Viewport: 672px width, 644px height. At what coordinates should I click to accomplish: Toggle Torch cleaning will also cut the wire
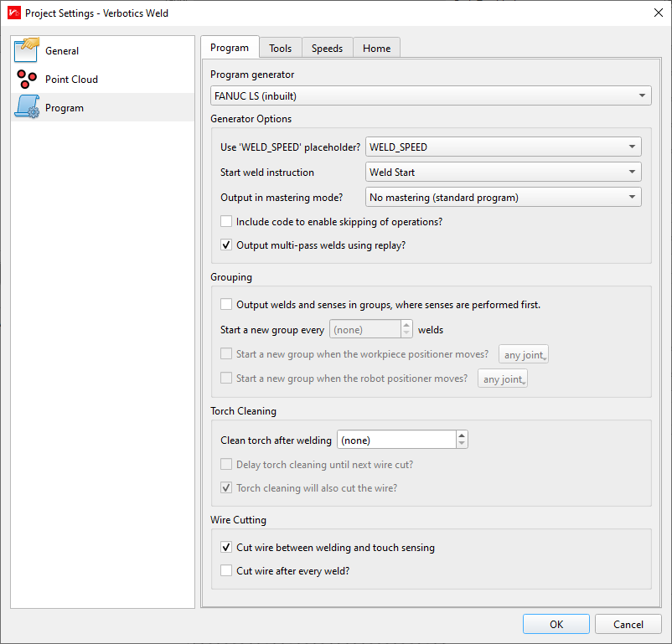tap(226, 488)
